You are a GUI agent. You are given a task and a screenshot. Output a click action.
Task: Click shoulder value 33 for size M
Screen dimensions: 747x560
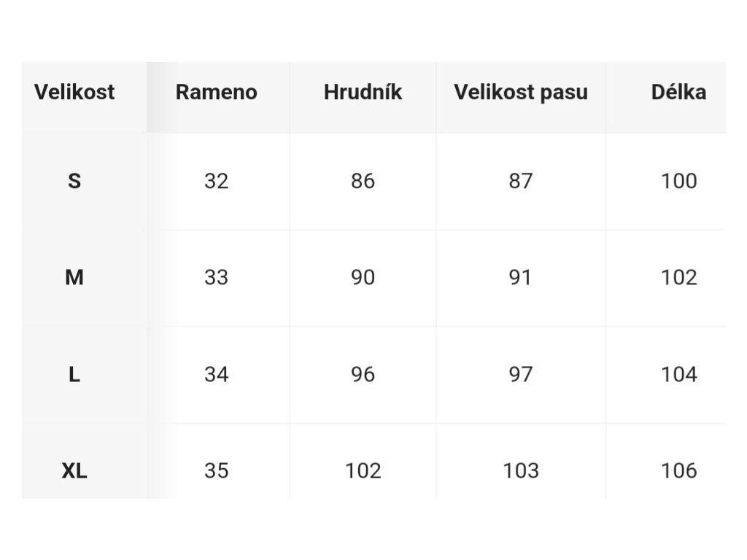[x=216, y=277]
